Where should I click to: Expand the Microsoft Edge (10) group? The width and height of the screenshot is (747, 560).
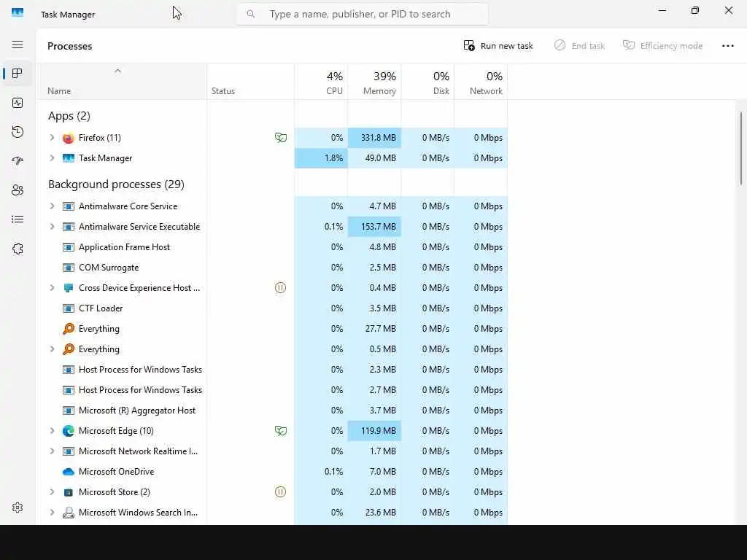(52, 430)
